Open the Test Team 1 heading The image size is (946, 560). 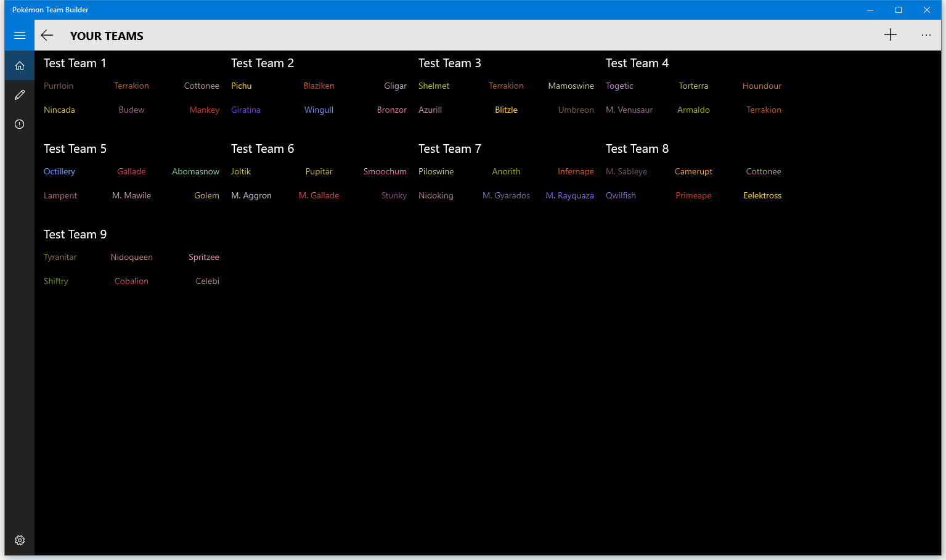[75, 63]
